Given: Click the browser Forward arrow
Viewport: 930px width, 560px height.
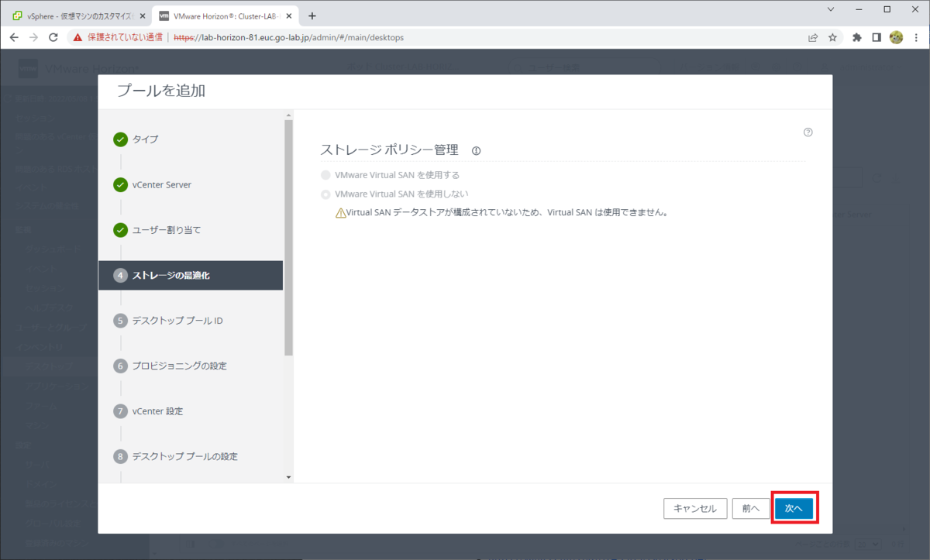Looking at the screenshot, I should [34, 37].
